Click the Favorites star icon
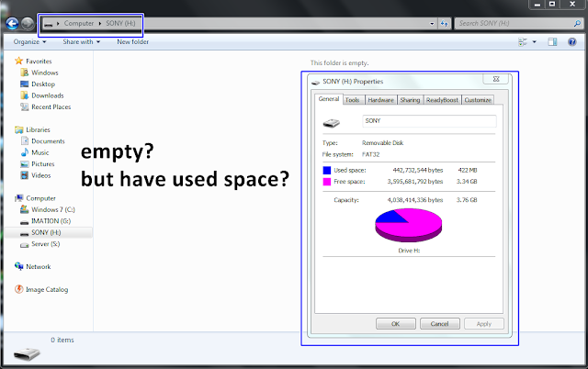588x369 pixels. point(18,61)
